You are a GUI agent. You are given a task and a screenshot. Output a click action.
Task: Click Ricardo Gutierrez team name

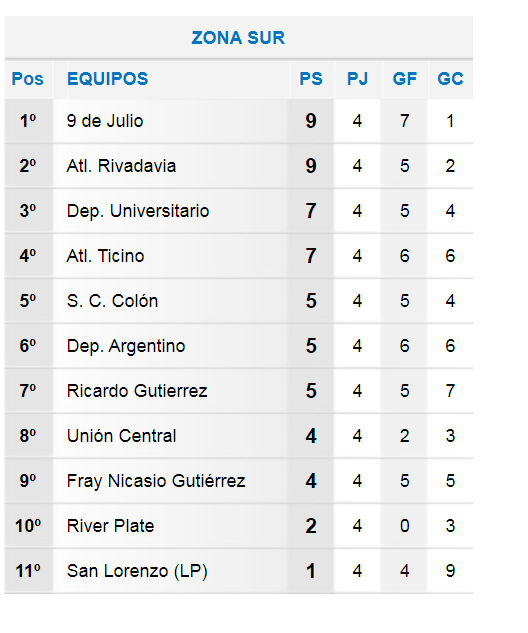coord(137,391)
